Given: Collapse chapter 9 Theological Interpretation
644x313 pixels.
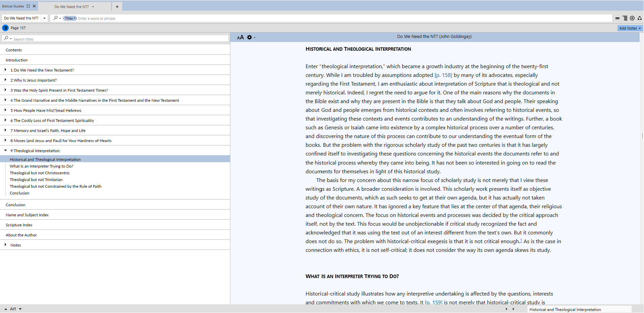Looking at the screenshot, I should 5,150.
